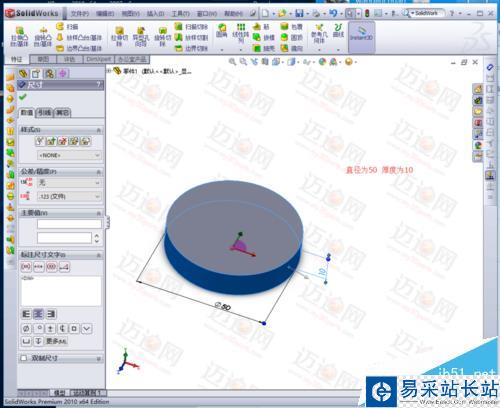Image resolution: width=500 pixels, height=408 pixels.
Task: Click the first 主要值 name field
Action: pos(69,224)
